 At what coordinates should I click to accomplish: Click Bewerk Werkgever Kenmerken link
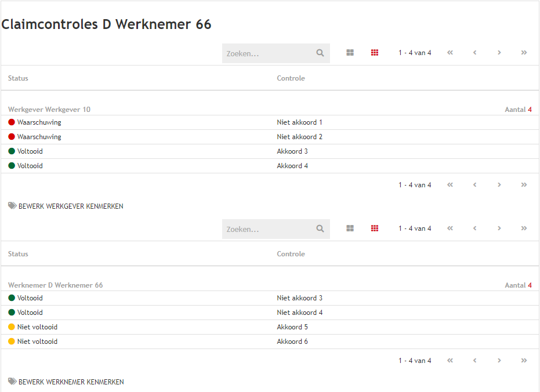[x=70, y=206]
